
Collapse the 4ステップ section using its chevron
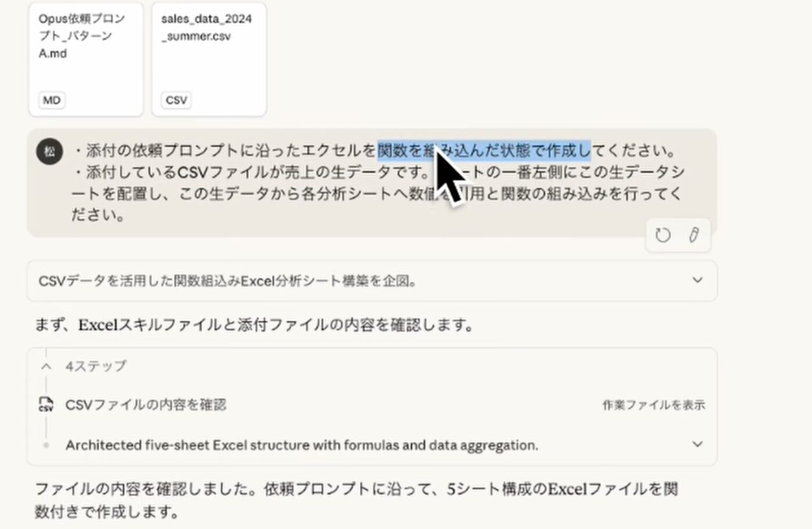46,367
